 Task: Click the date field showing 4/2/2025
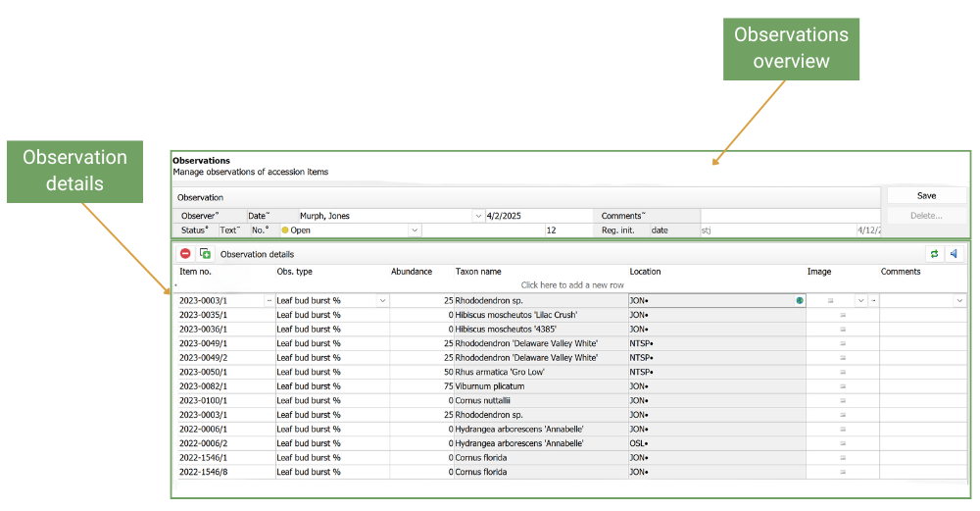(x=539, y=216)
